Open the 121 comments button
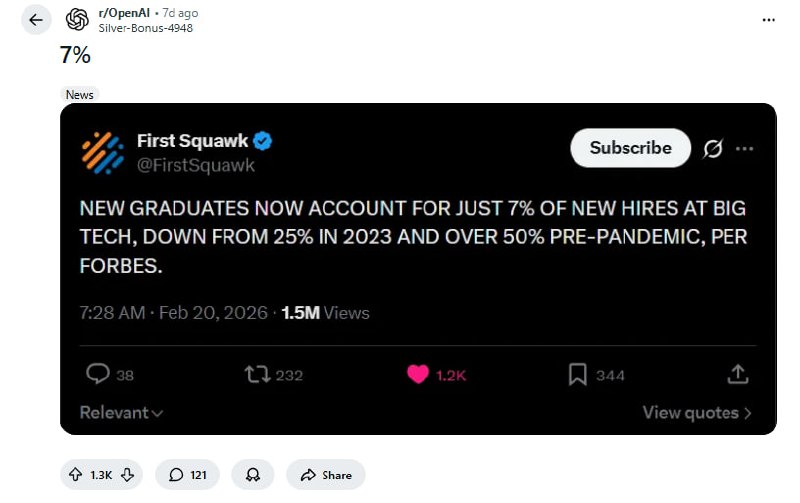800x503 pixels. point(188,475)
